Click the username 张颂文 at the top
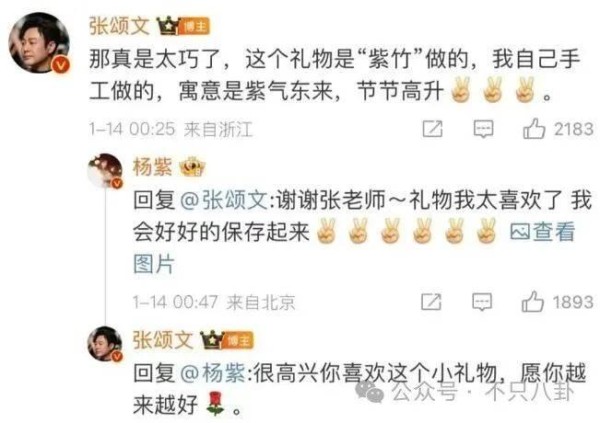The image size is (600, 423). (119, 26)
